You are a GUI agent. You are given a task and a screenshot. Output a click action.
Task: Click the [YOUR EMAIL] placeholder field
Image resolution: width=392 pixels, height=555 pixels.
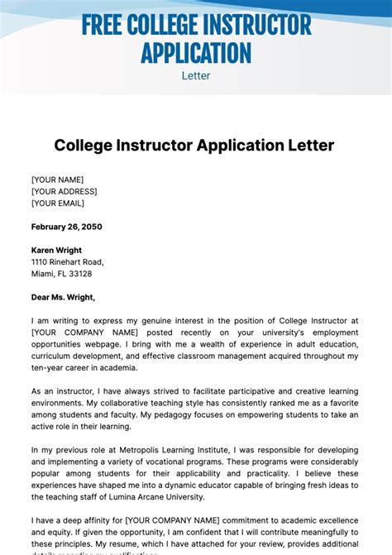tap(58, 203)
